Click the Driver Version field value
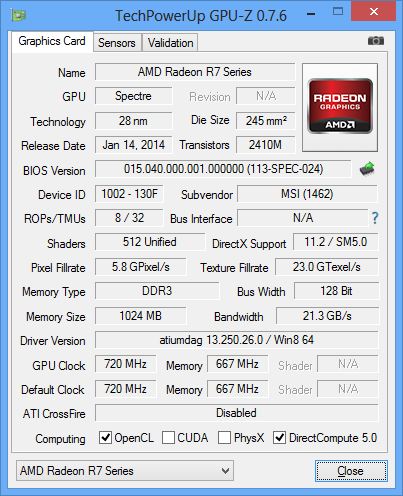Viewport: 403px width, 496px height. (x=237, y=340)
